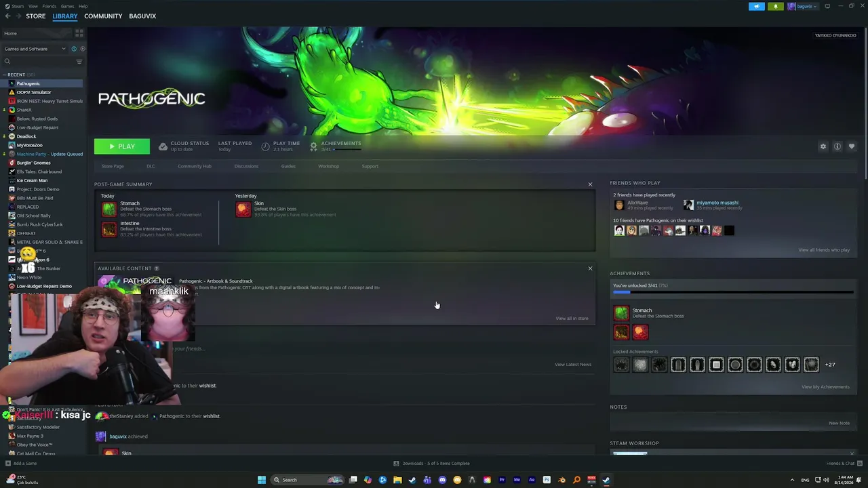Launch Pathogenic with the PLAY button

122,146
